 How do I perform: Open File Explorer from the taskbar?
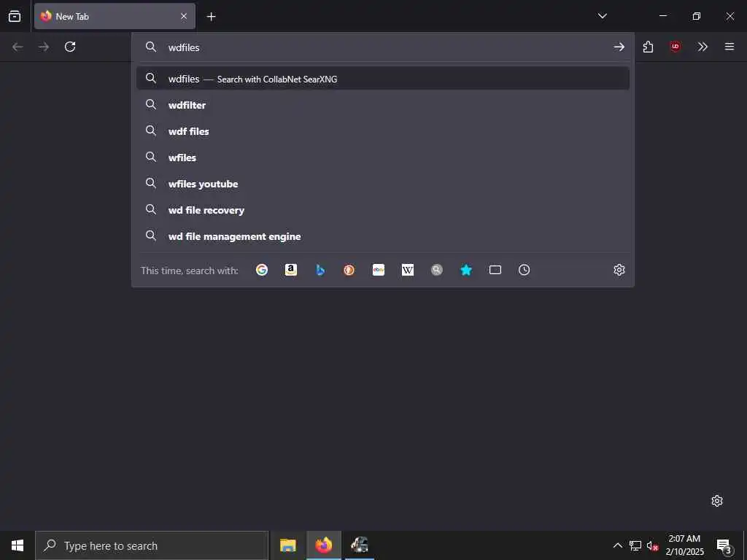point(287,545)
